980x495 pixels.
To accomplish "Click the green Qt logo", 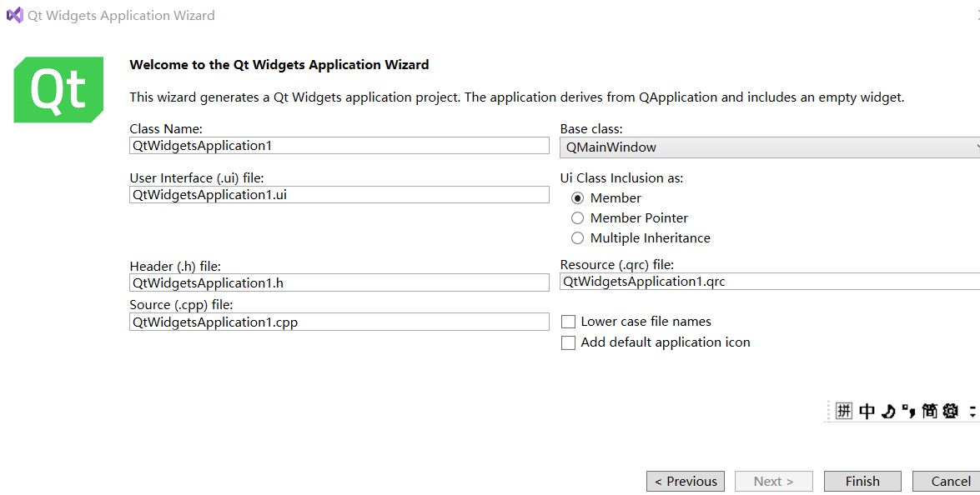I will [x=58, y=90].
